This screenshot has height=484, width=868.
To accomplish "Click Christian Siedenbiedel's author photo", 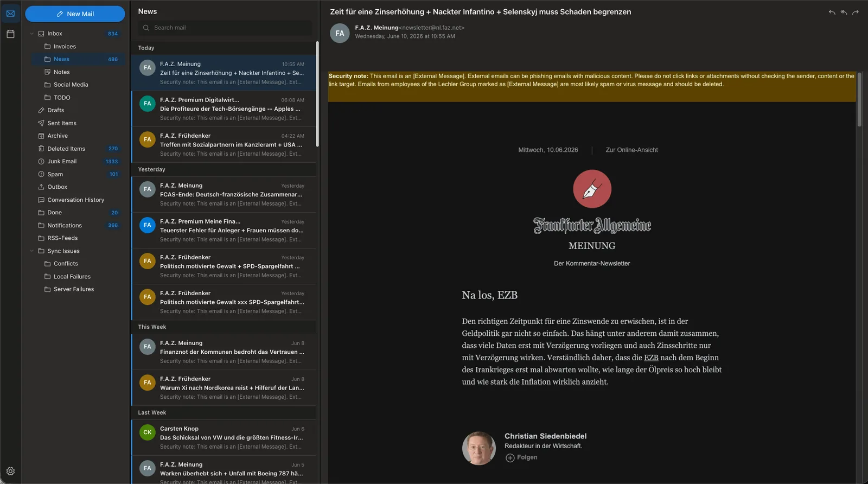I will point(478,448).
